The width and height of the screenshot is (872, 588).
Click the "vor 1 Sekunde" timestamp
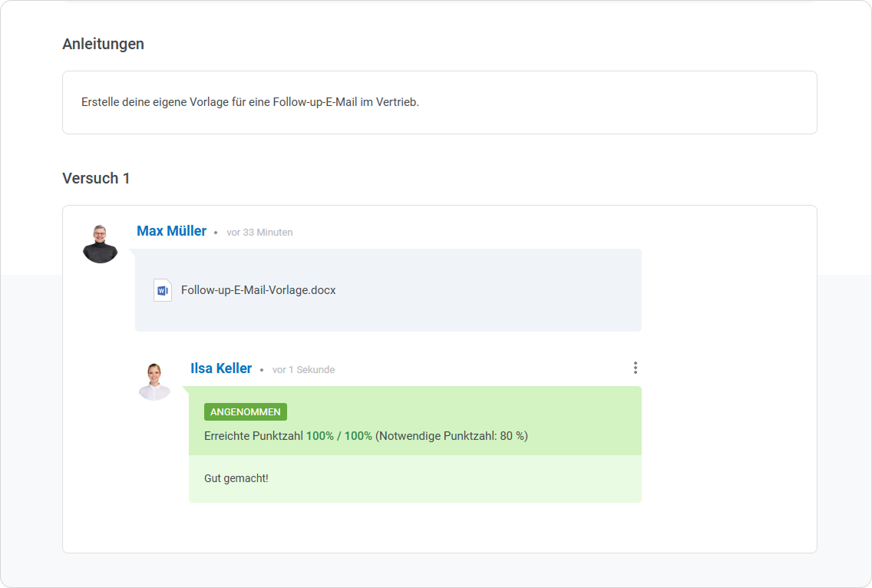pyautogui.click(x=303, y=369)
